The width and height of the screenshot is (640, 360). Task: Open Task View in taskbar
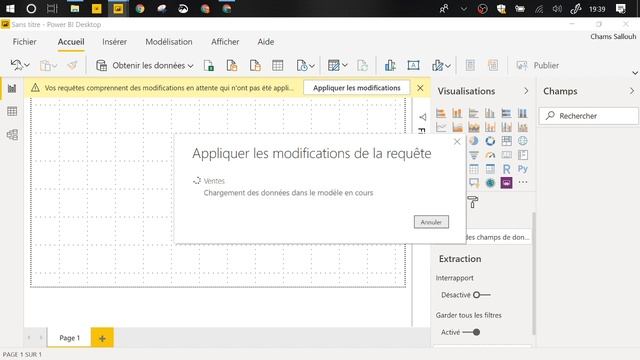tap(52, 8)
